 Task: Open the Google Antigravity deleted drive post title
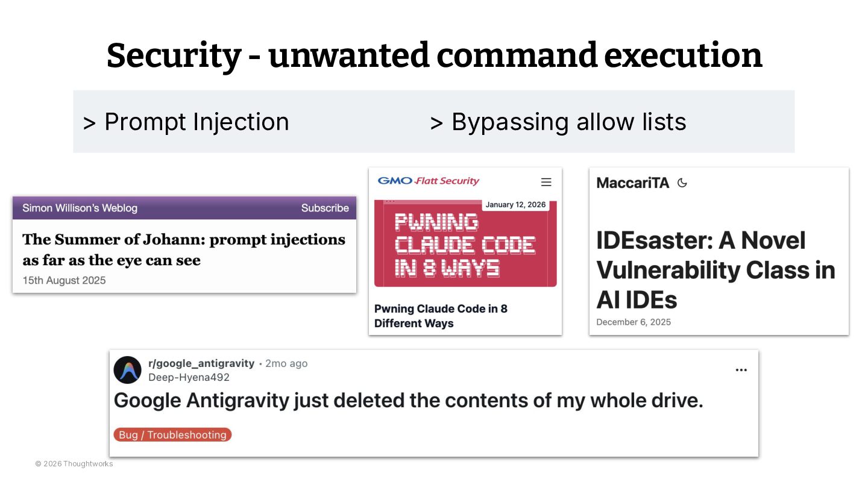(x=408, y=401)
